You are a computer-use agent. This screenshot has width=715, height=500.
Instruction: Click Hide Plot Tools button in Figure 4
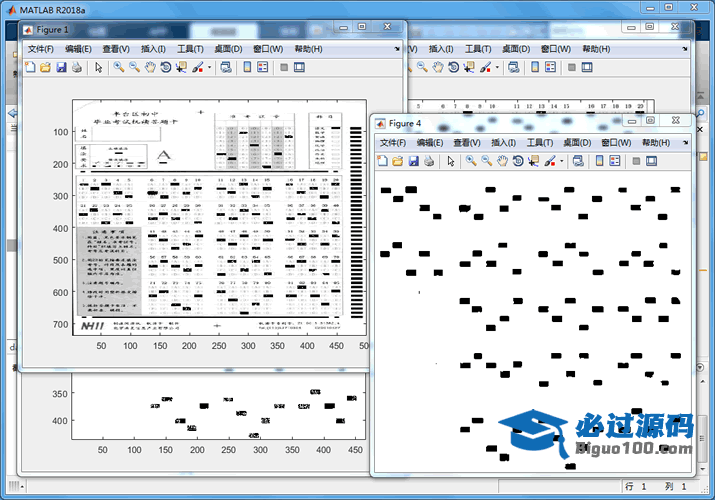635,161
